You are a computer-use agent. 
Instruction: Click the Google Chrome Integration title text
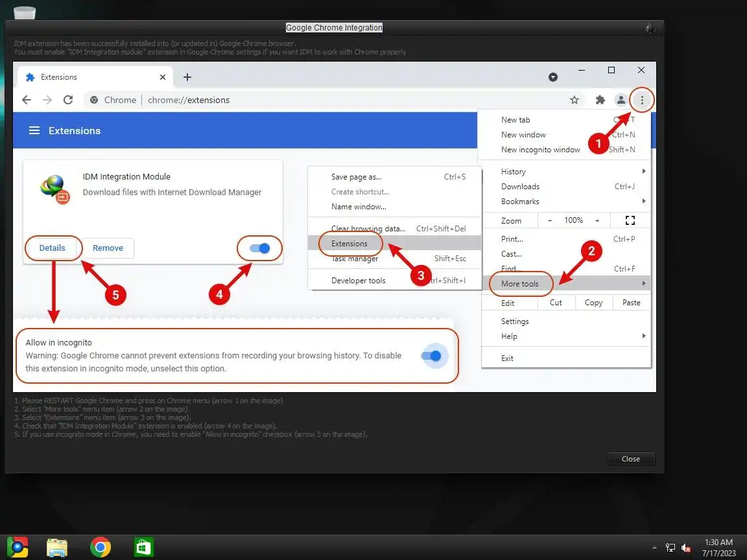pyautogui.click(x=334, y=28)
